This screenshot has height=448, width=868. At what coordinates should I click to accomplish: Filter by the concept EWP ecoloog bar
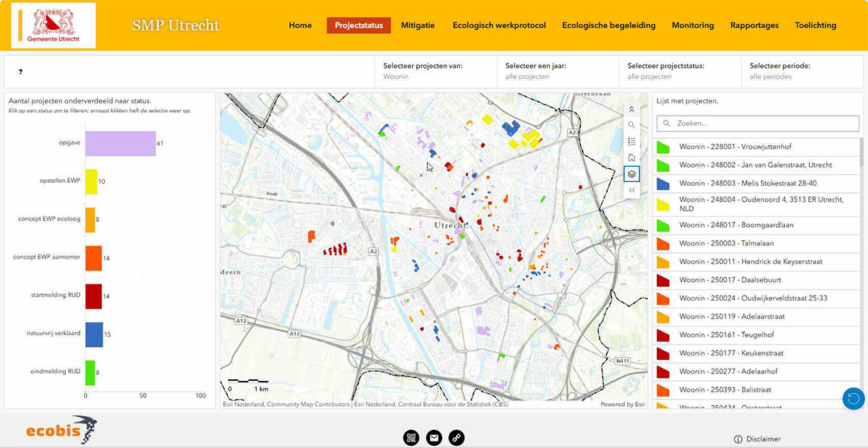tap(90, 220)
